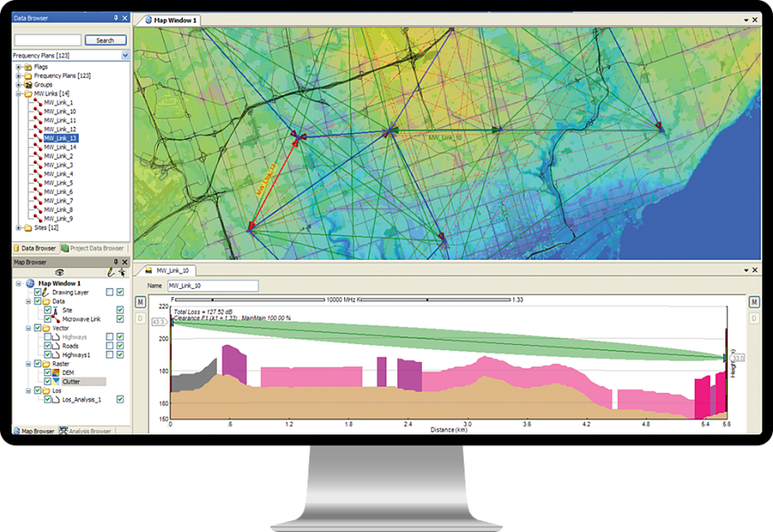Collapse the MW Links [14] folder
The image size is (773, 532).
point(18,93)
